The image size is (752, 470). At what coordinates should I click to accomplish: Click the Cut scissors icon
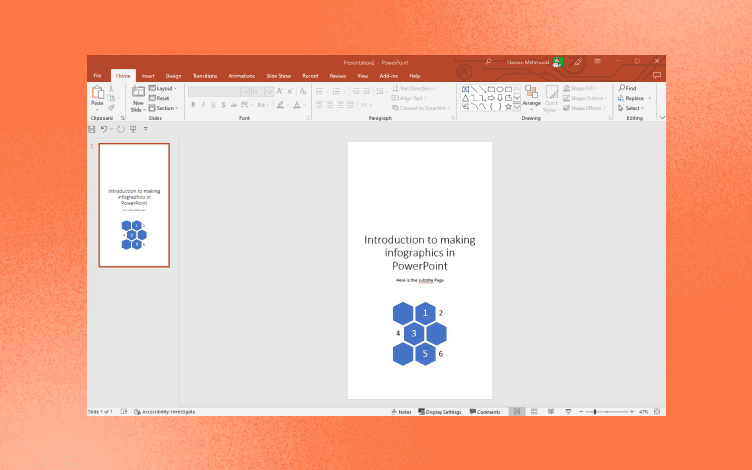tap(111, 89)
